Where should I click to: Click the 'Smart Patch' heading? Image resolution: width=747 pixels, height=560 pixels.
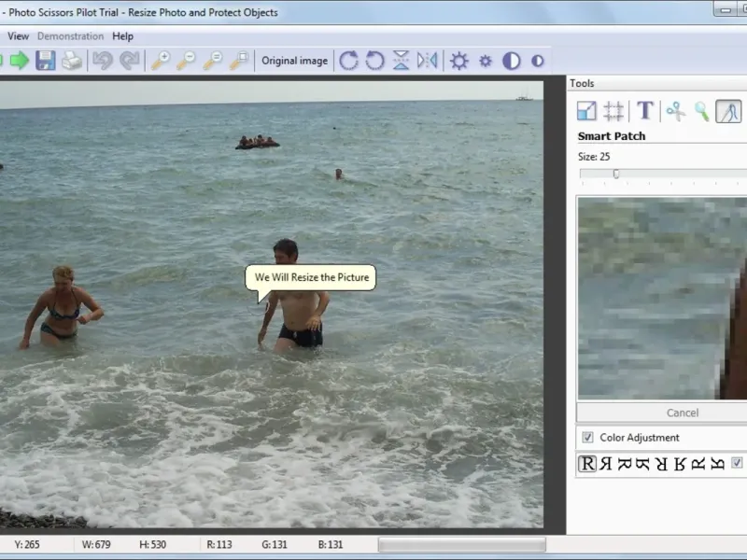click(612, 136)
